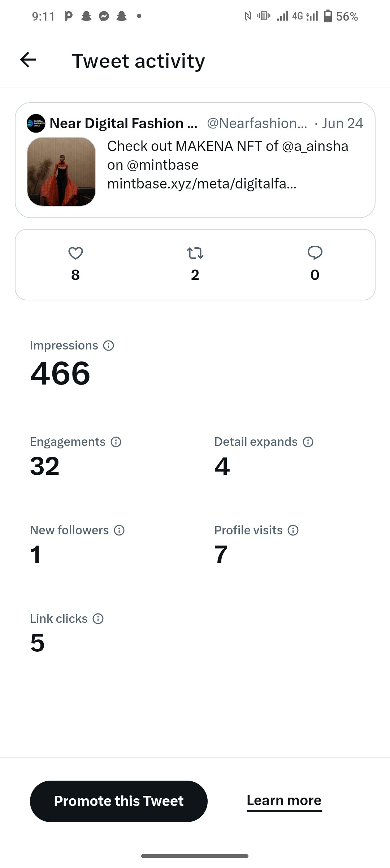
Task: Open info icon next to New followers
Action: pyautogui.click(x=119, y=530)
